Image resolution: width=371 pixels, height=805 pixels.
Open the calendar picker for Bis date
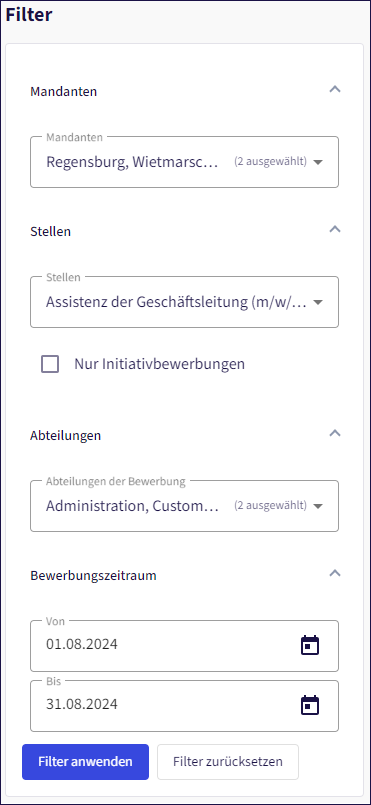pyautogui.click(x=309, y=705)
